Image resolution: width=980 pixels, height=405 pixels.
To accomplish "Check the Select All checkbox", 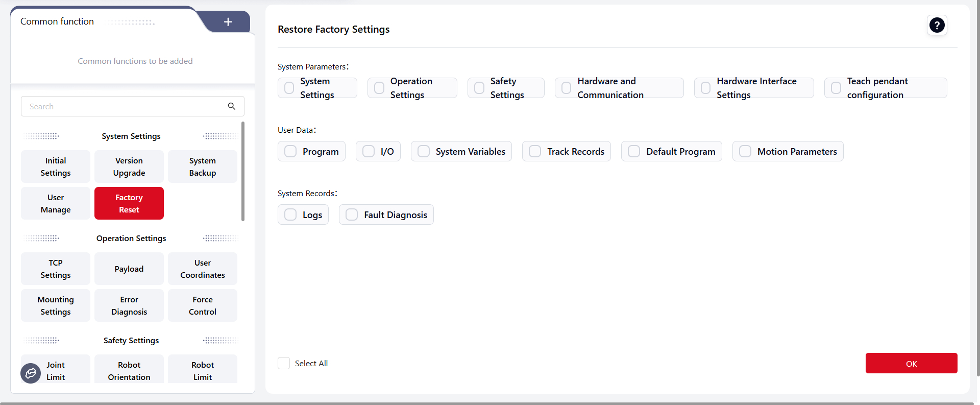I will pyautogui.click(x=284, y=363).
